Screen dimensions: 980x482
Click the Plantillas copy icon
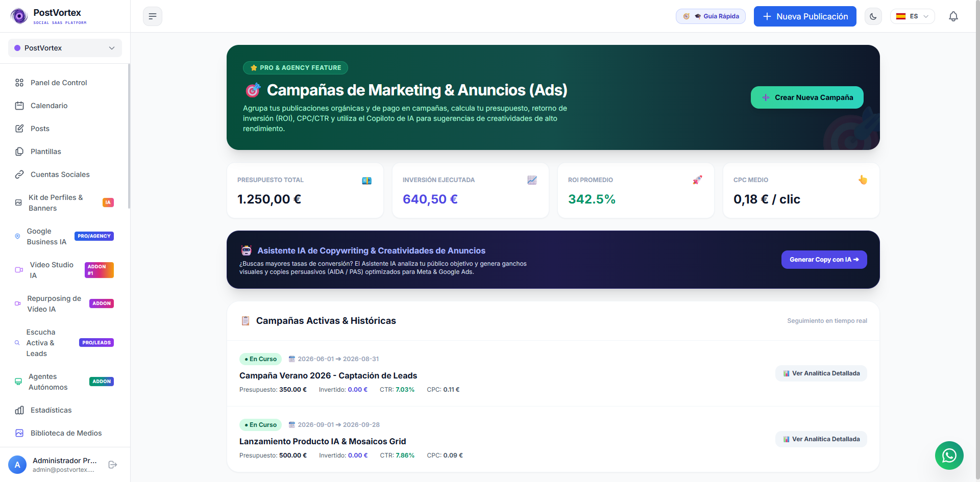19,151
